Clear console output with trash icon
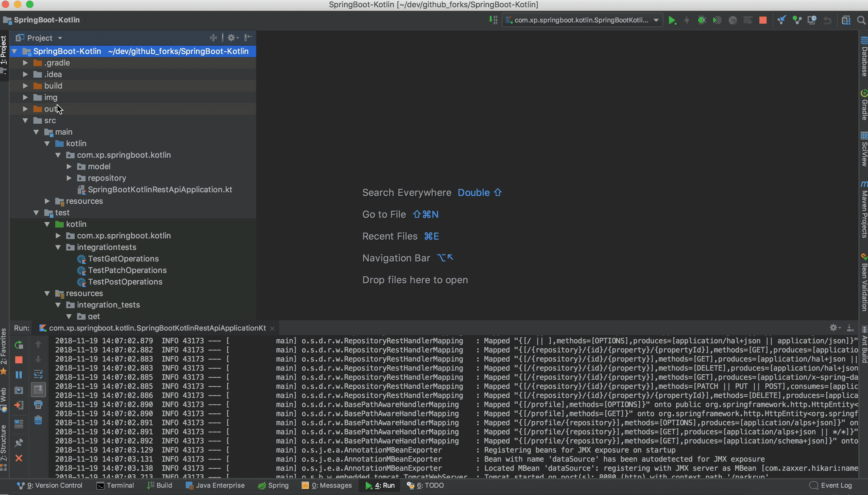Screen dimensions: 868x495 point(38,420)
